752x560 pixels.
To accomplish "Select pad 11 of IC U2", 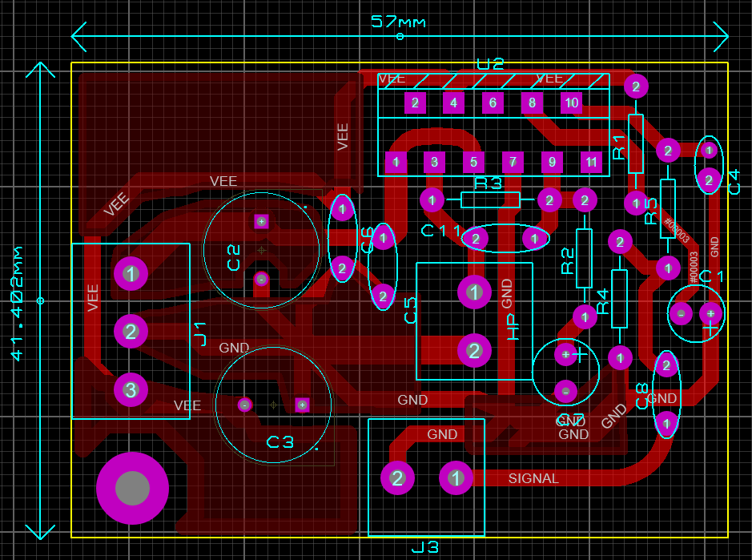I will click(x=591, y=162).
